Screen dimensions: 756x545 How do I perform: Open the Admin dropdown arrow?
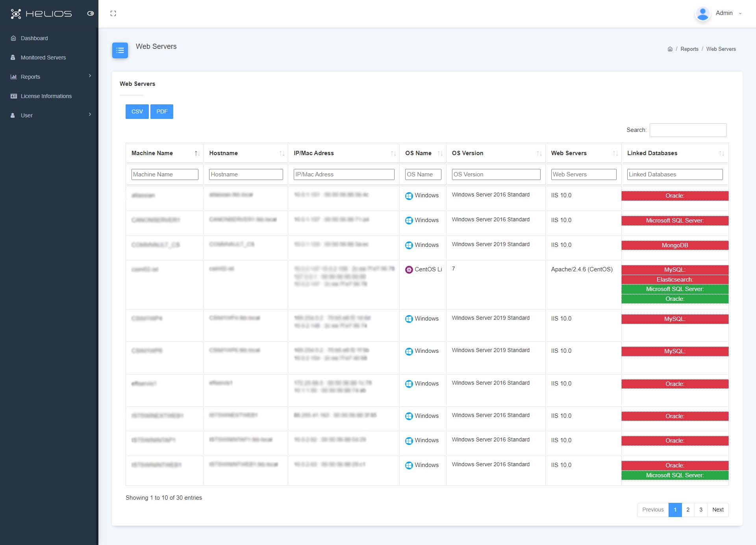(740, 13)
